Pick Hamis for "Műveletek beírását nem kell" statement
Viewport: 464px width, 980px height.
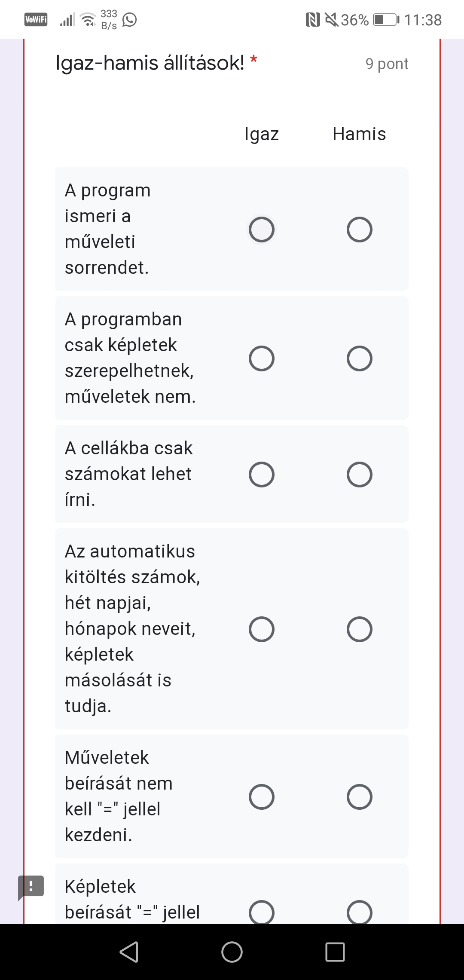360,797
